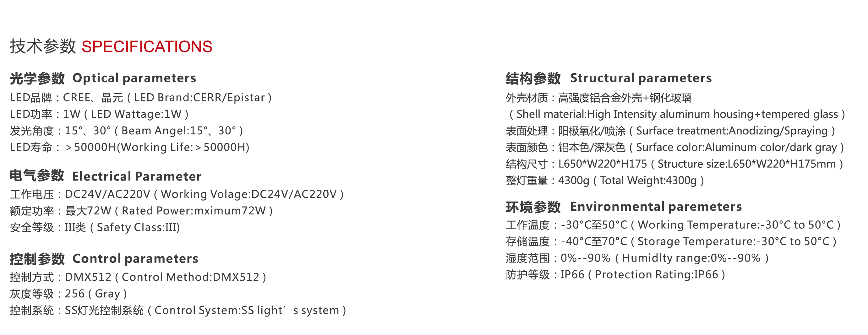Screen dimensions: 868x335
Task: Click the 256 Gray level line
Action: 68,294
